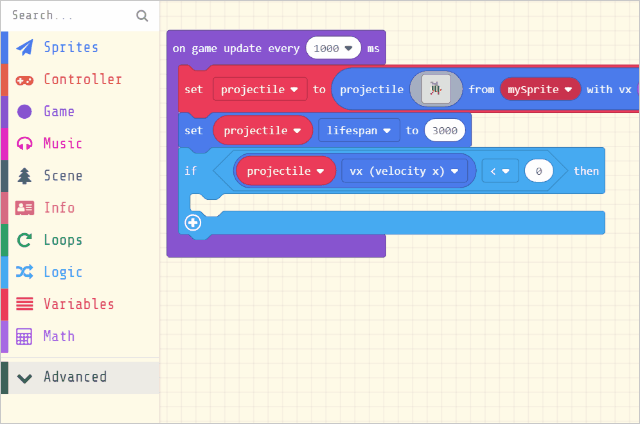Click the Game category circle icon
The height and width of the screenshot is (424, 640).
coord(24,111)
